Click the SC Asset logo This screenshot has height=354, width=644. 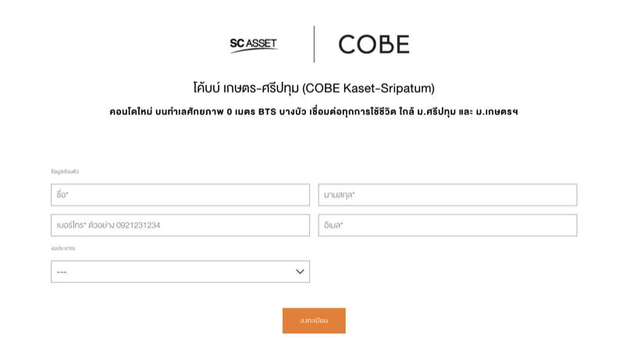254,45
